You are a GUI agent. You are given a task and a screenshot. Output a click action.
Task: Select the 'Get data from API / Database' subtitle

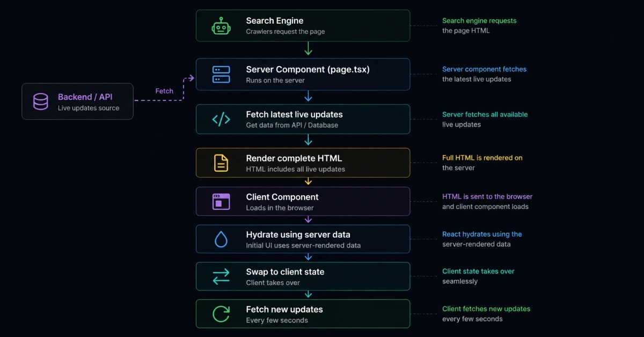[x=292, y=125]
